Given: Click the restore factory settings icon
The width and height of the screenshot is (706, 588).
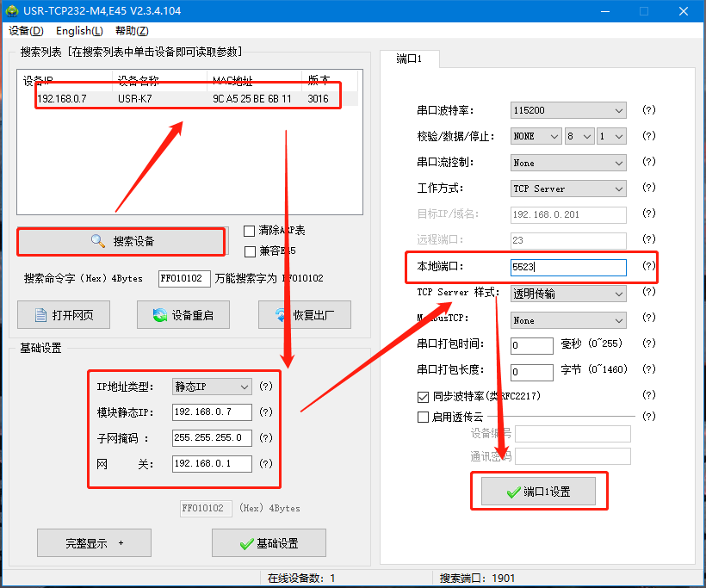Looking at the screenshot, I should pyautogui.click(x=281, y=315).
